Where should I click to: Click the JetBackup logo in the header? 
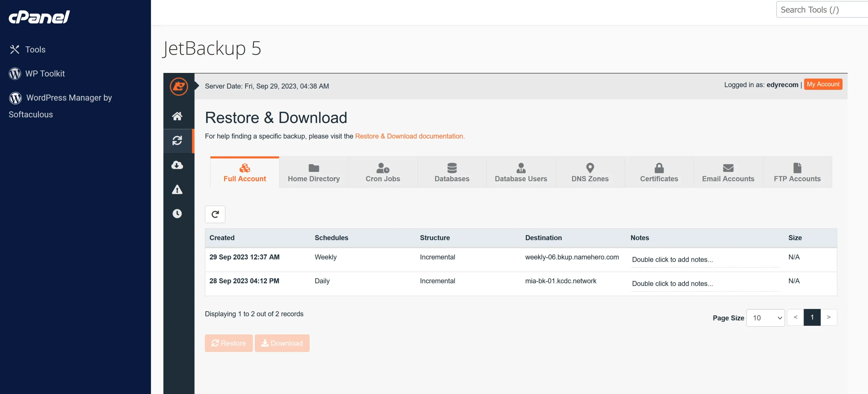point(179,86)
